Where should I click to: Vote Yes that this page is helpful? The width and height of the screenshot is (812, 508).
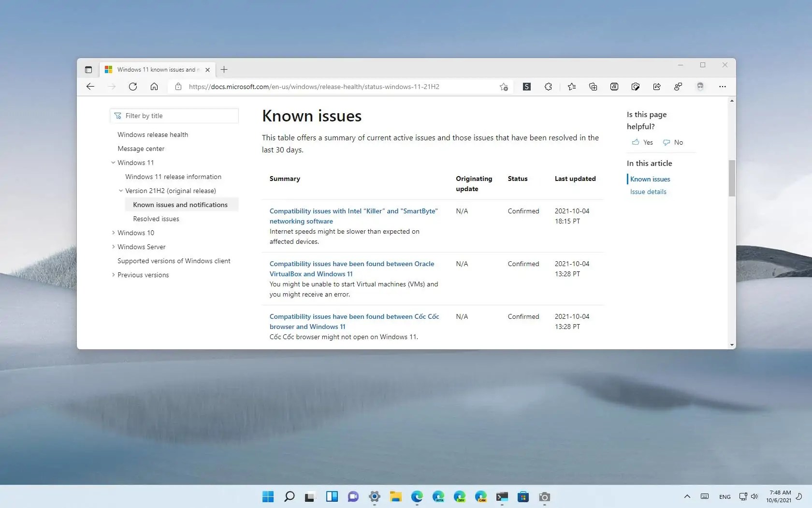(x=642, y=142)
